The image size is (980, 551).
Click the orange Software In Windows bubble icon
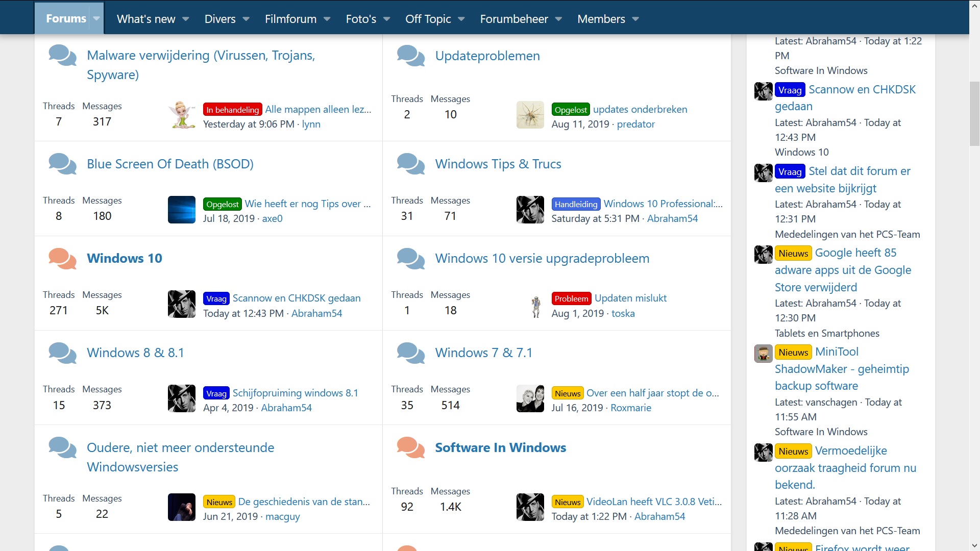[410, 448]
